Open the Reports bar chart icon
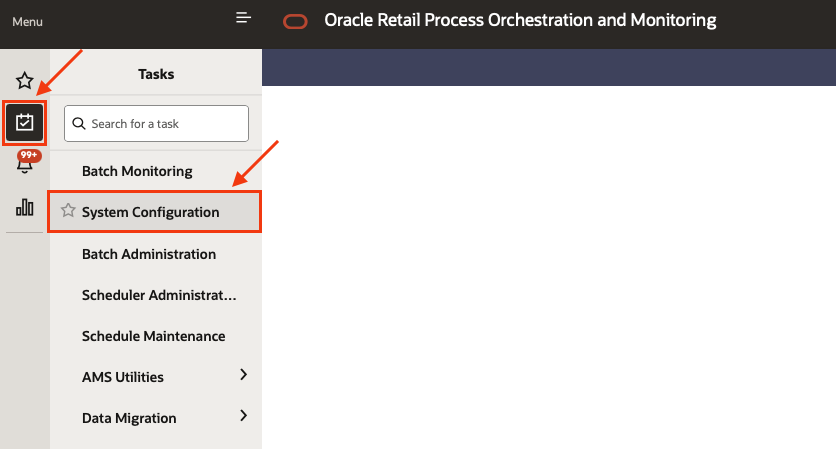 click(25, 207)
